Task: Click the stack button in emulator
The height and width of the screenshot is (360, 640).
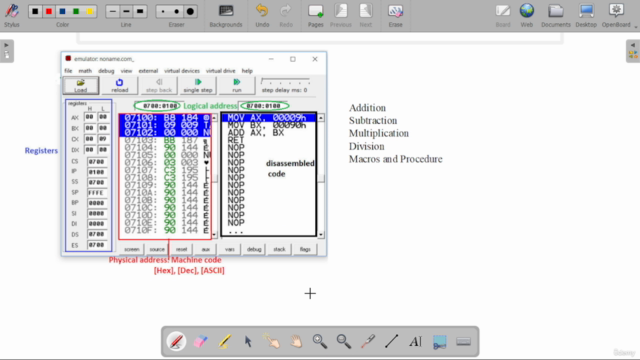Action: (x=279, y=249)
